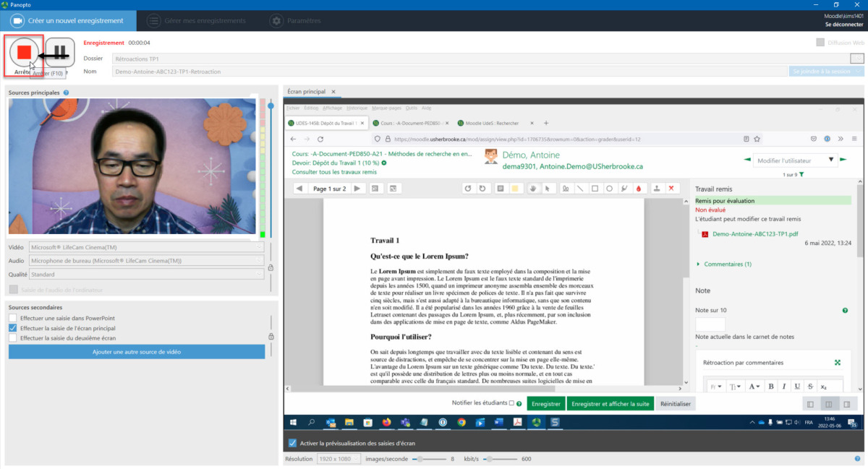Click the lock icon beside Sources secondaires
This screenshot has height=469, width=868.
coord(271,336)
